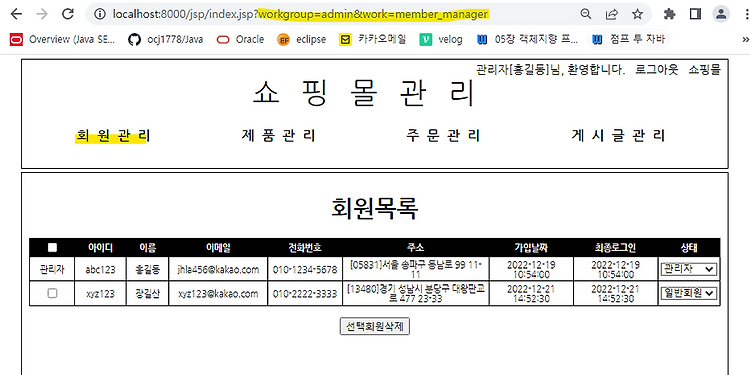The height and width of the screenshot is (375, 750).
Task: Click the 쇼핑몰관리 page title
Action: click(x=363, y=93)
